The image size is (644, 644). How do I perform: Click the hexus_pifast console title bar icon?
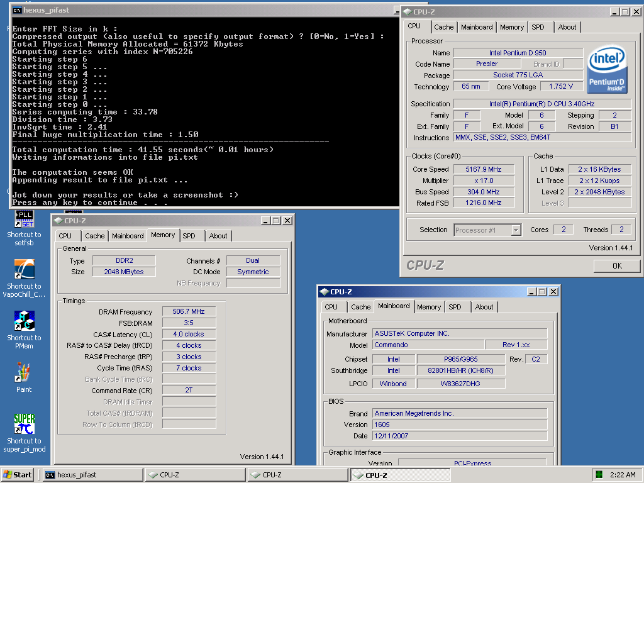(17, 10)
